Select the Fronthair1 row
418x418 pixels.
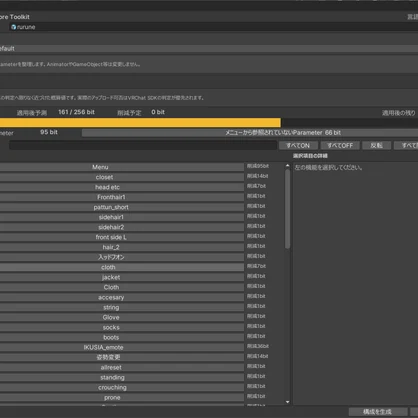(122, 197)
